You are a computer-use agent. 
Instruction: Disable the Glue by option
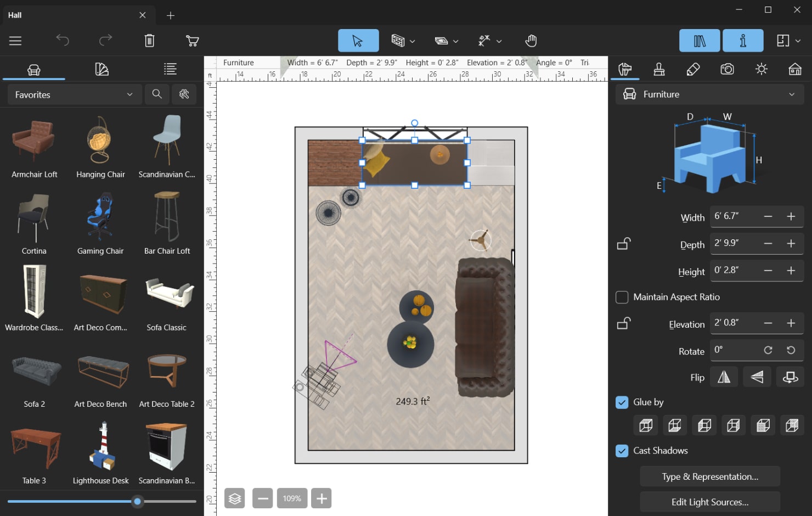tap(622, 402)
